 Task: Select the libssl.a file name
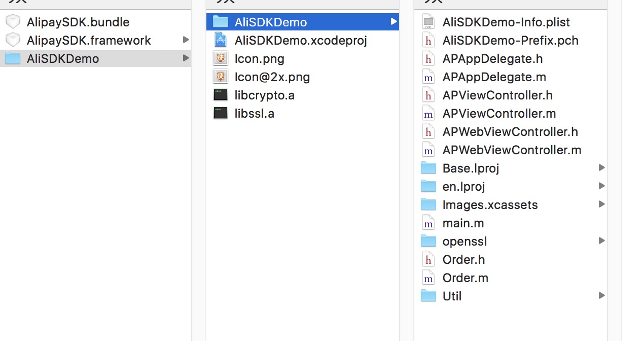[255, 114]
